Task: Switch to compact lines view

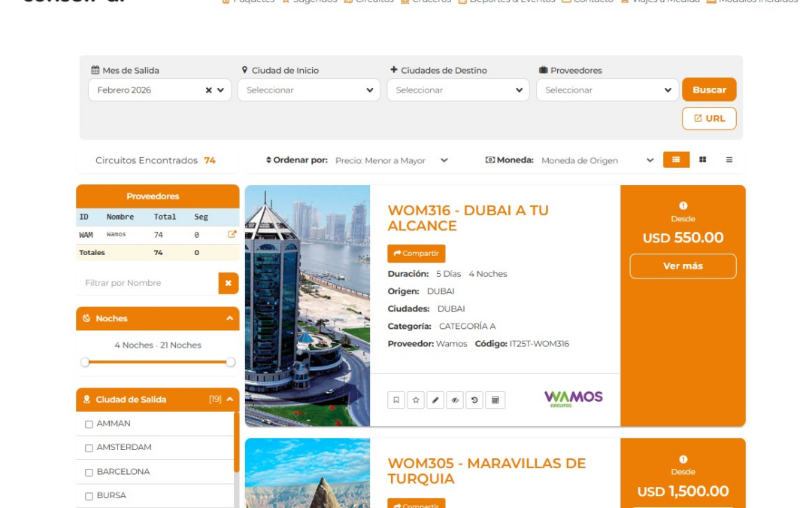Action: [x=729, y=160]
